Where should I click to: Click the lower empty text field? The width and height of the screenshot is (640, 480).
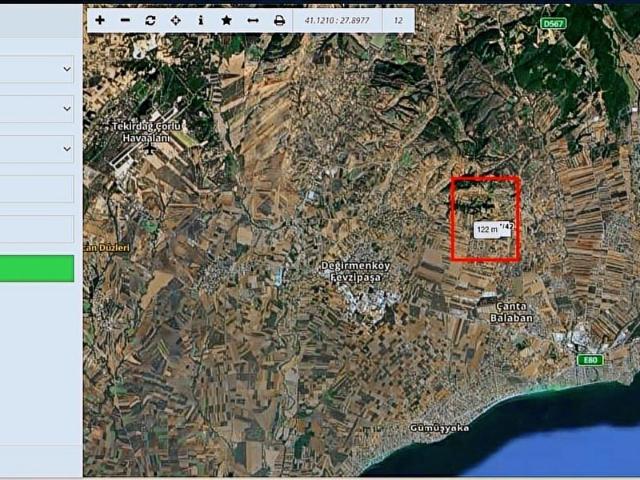point(37,229)
